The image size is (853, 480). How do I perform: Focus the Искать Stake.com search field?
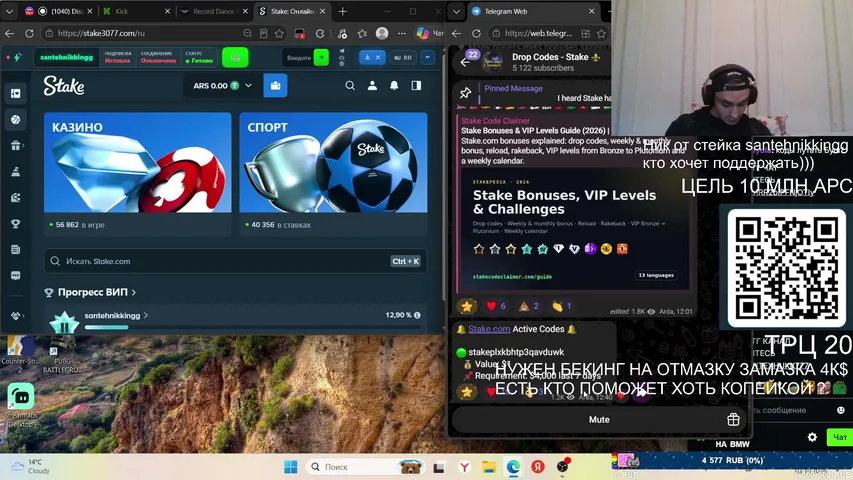[236, 261]
